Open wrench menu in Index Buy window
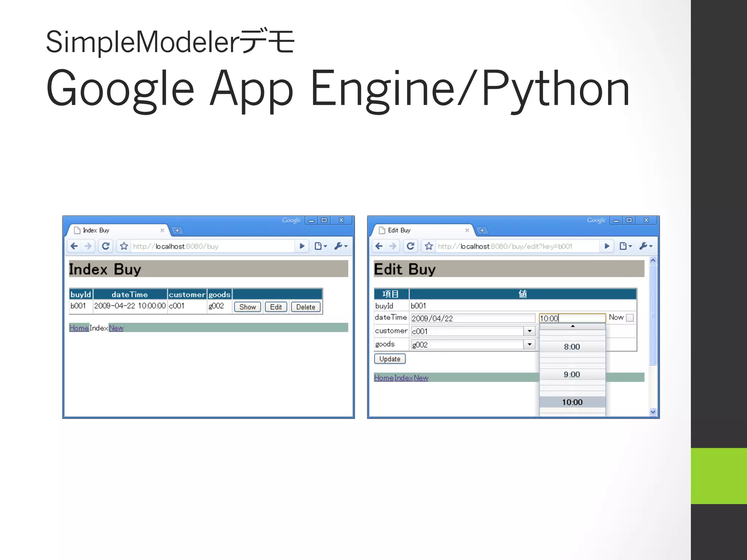 pos(341,246)
